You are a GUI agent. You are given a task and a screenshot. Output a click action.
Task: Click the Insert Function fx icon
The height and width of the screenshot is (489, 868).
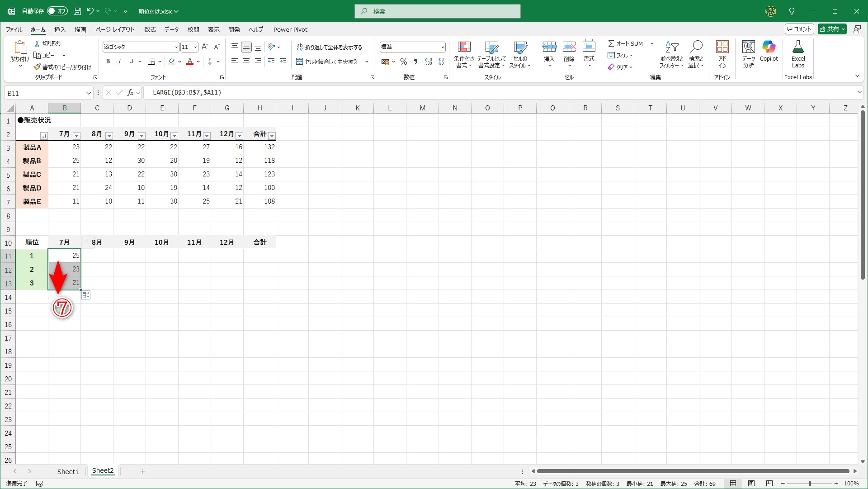coord(130,93)
